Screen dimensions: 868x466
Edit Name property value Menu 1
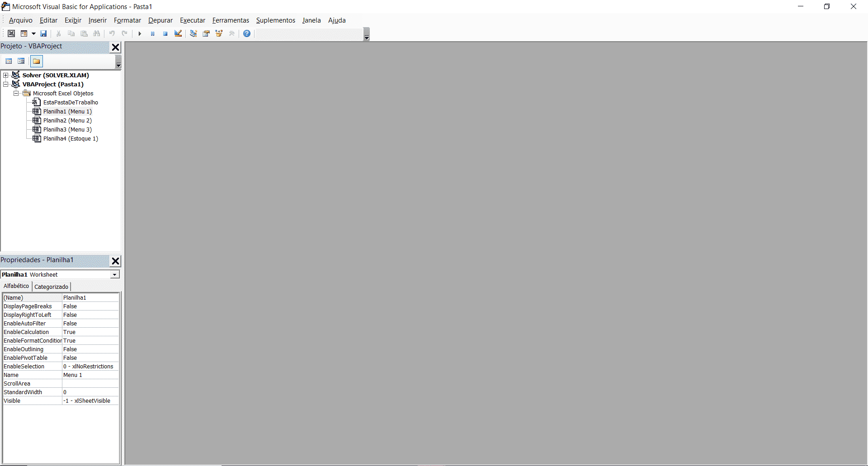click(90, 375)
